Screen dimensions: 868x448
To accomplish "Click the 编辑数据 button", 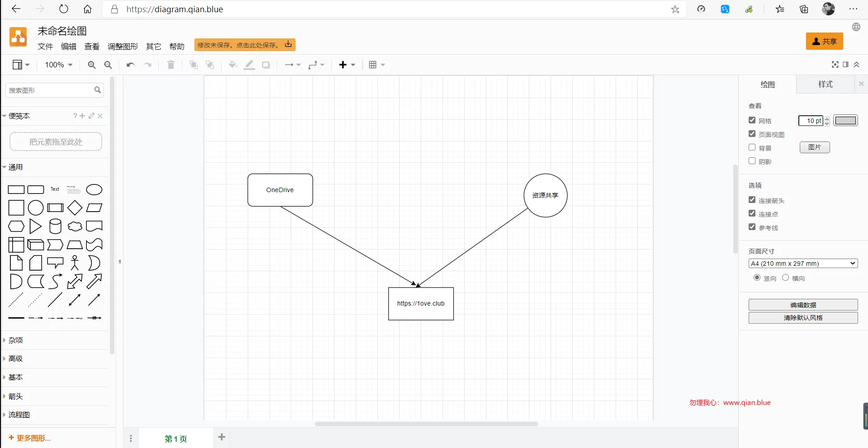I will point(803,305).
